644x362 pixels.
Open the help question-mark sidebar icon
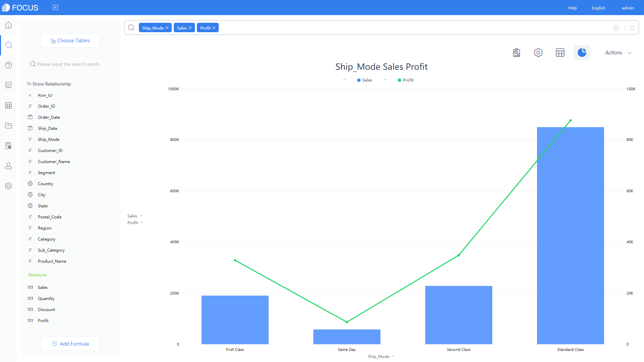coord(8,65)
